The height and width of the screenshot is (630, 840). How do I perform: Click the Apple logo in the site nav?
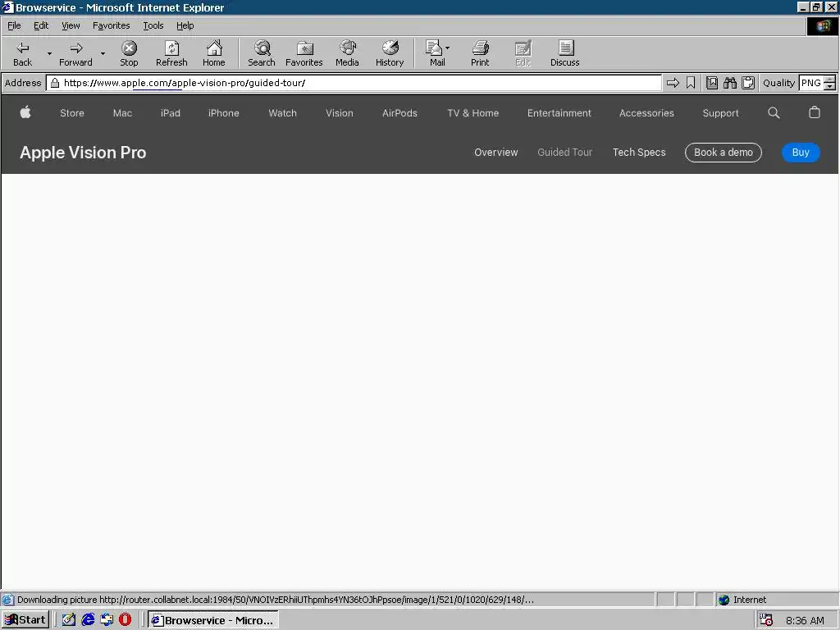coord(25,112)
